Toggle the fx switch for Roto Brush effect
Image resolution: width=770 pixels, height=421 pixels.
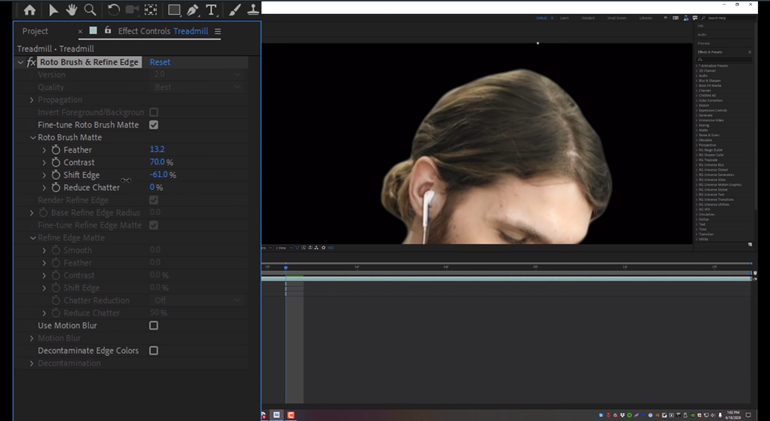point(31,62)
